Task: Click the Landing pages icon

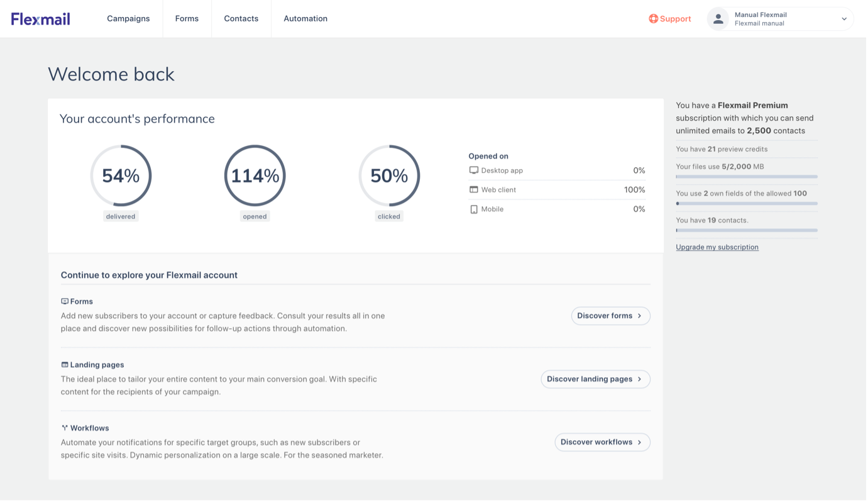Action: click(63, 365)
